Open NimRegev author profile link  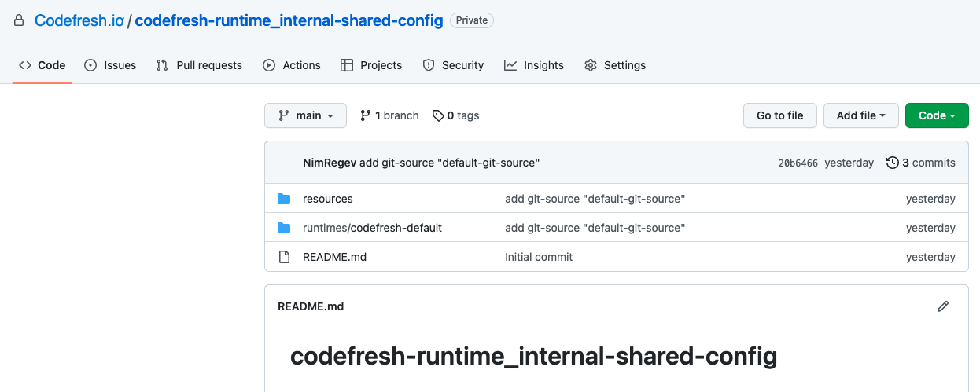pyautogui.click(x=330, y=163)
